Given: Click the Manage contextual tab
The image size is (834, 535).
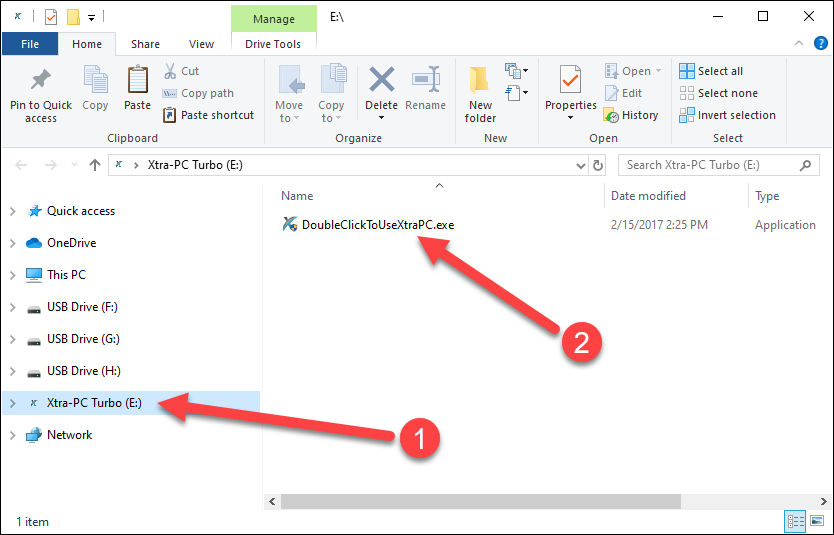Looking at the screenshot, I should pyautogui.click(x=273, y=19).
